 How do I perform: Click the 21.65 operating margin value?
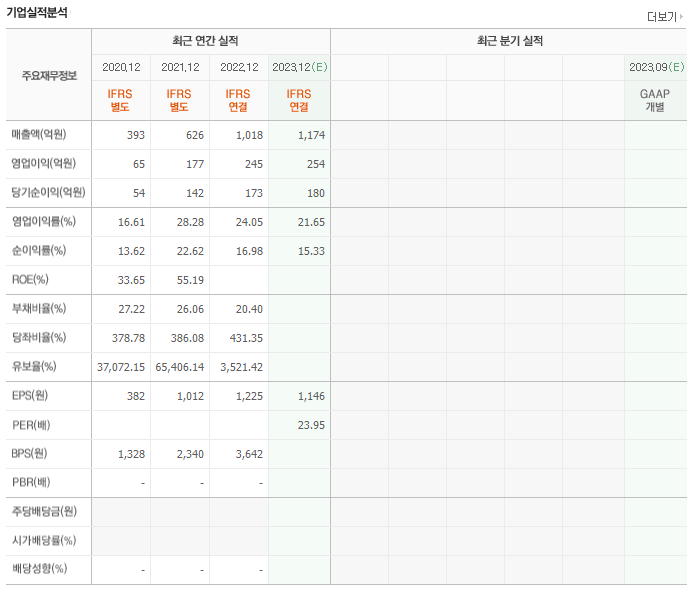point(312,222)
